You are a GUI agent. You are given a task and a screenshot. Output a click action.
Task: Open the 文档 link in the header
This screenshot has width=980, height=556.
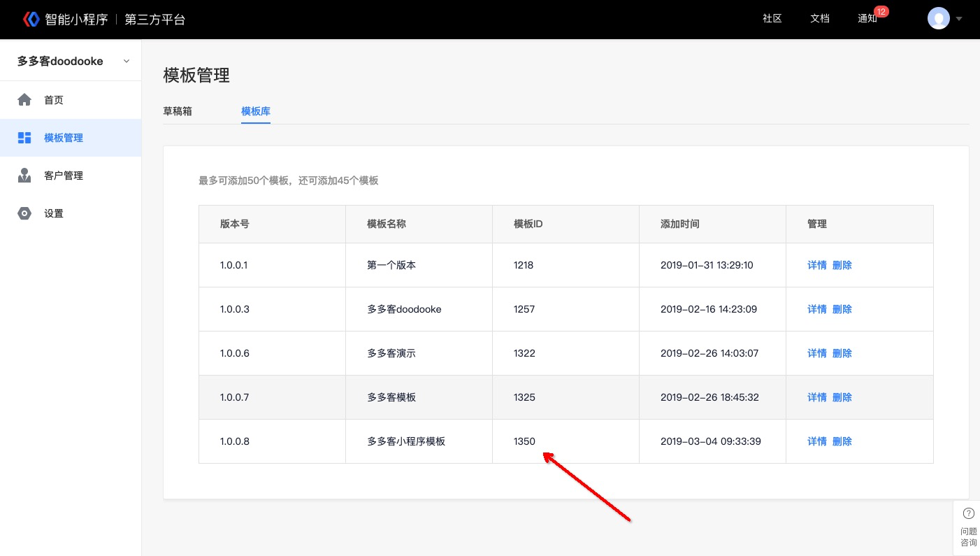820,19
